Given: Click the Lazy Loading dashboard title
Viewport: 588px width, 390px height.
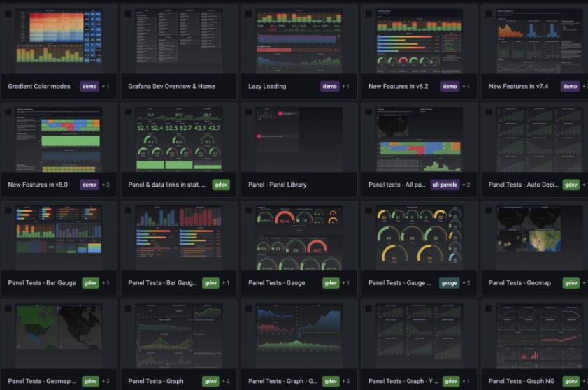Looking at the screenshot, I should click(267, 86).
